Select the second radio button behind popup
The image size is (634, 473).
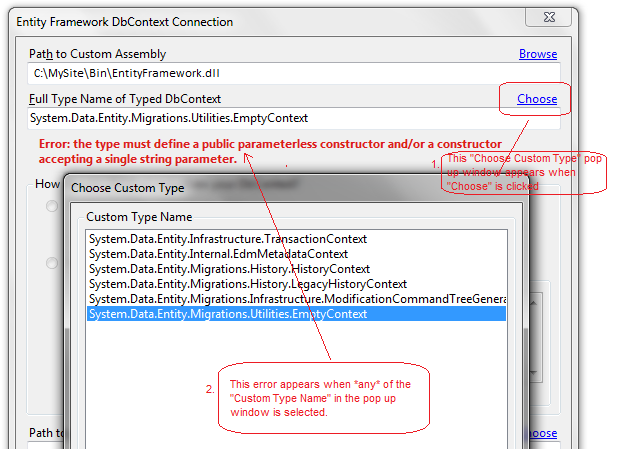click(52, 263)
